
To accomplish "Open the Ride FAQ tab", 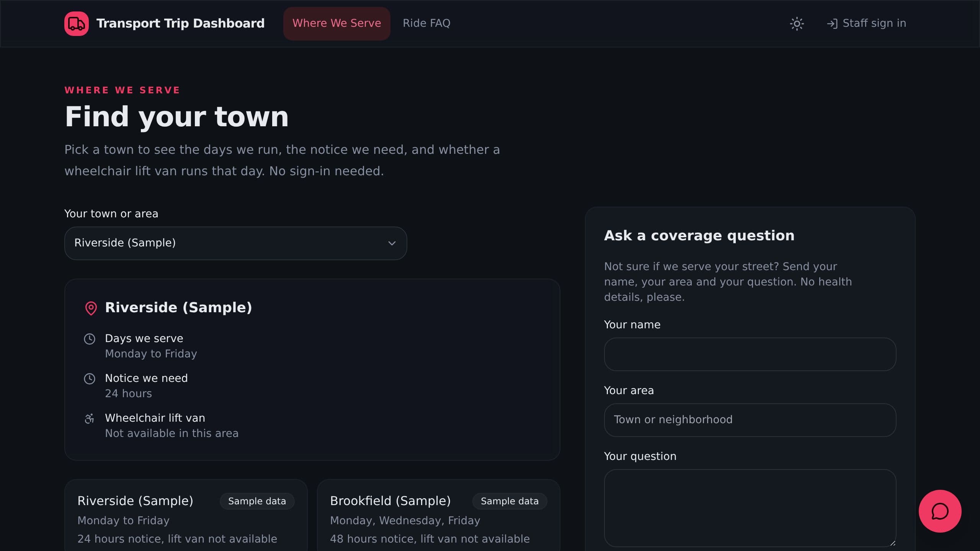I will click(426, 23).
